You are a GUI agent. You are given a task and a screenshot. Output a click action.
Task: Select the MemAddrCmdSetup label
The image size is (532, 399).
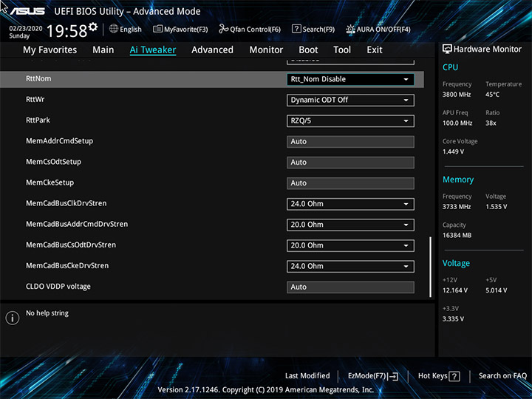tap(59, 141)
